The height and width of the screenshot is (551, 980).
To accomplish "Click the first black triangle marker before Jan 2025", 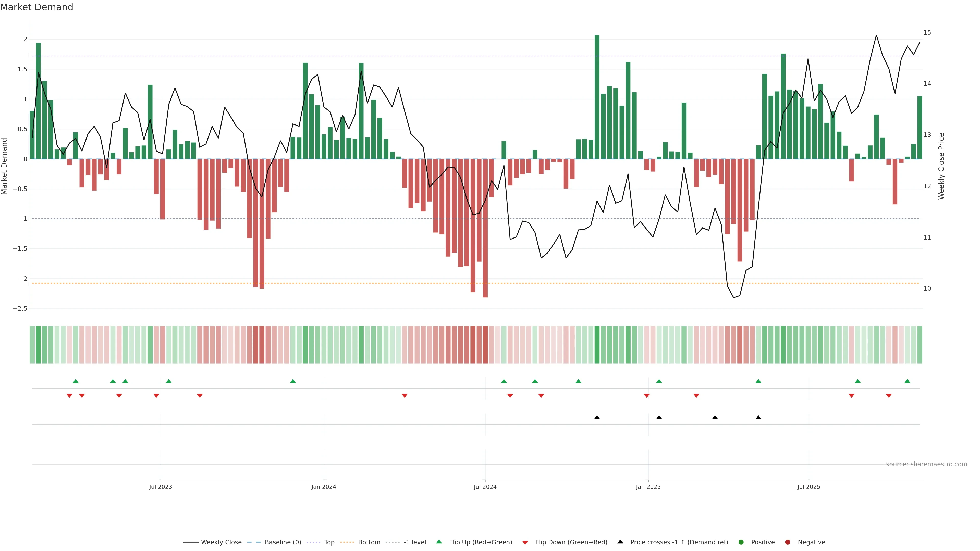I will point(597,418).
